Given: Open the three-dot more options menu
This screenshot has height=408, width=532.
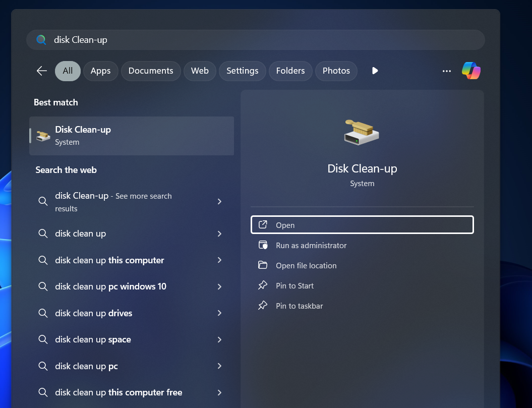Looking at the screenshot, I should 446,71.
